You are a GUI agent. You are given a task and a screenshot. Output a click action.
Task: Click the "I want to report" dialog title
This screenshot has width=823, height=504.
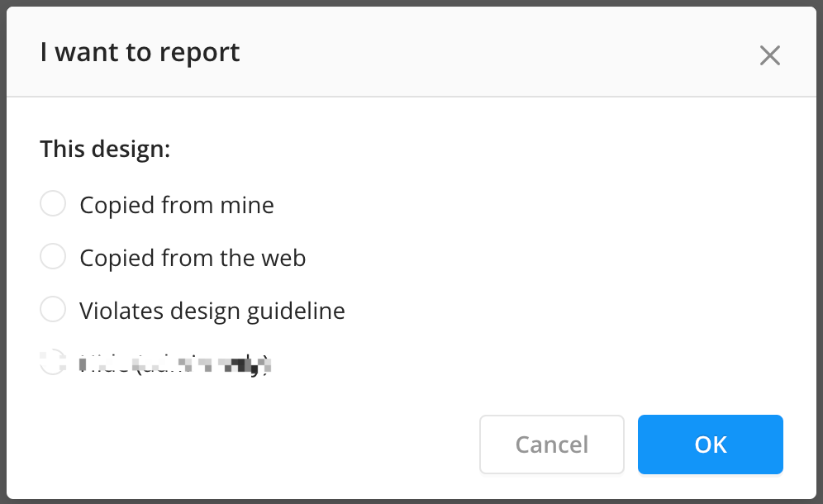point(140,52)
